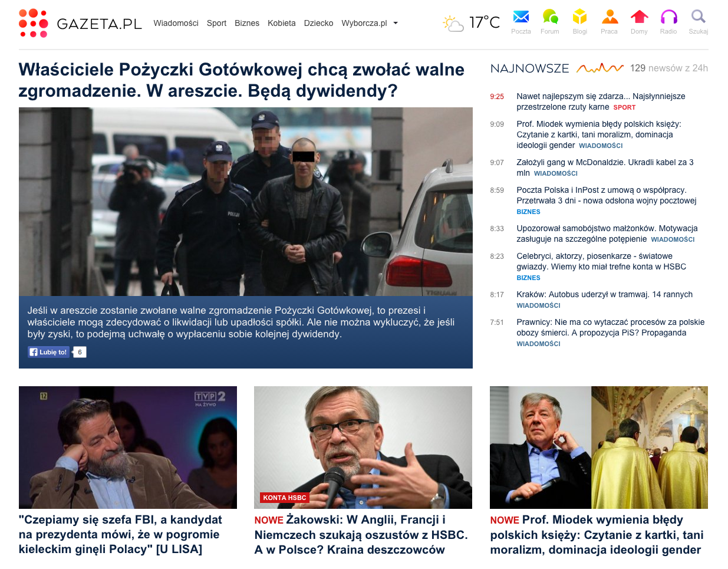Open the TVP2 program thumbnail image

tap(128, 448)
